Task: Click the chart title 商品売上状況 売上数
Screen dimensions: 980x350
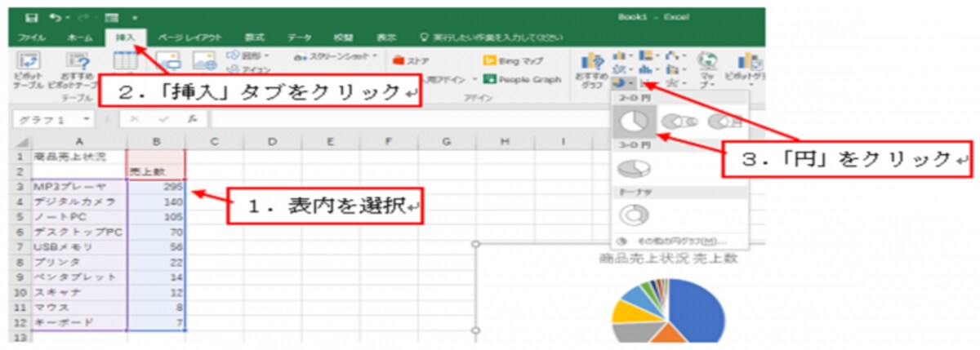Action: click(x=669, y=259)
